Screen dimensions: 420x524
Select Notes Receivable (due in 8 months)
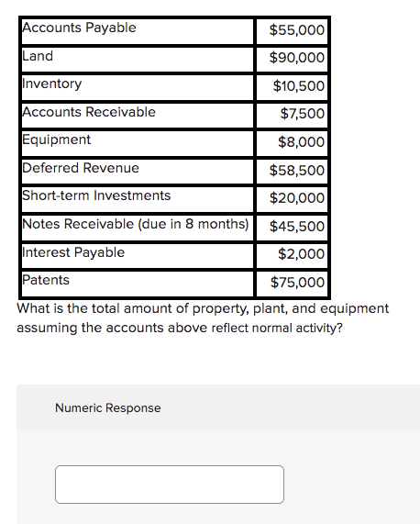pos(136,224)
